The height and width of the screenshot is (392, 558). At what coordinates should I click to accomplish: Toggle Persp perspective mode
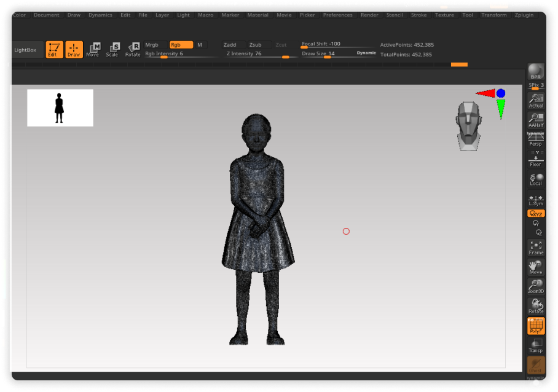536,140
